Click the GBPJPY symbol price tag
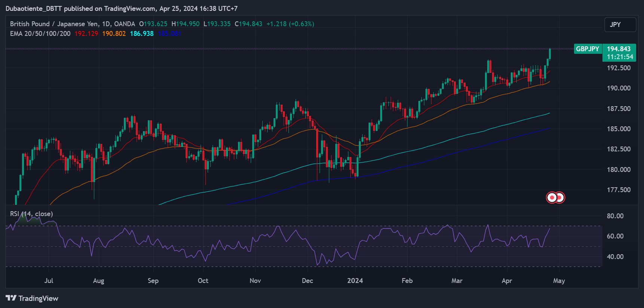 587,49
